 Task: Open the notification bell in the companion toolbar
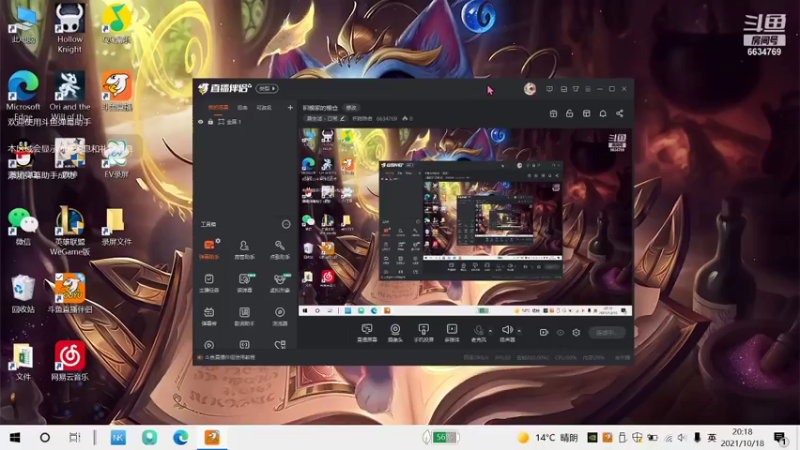pyautogui.click(x=603, y=113)
